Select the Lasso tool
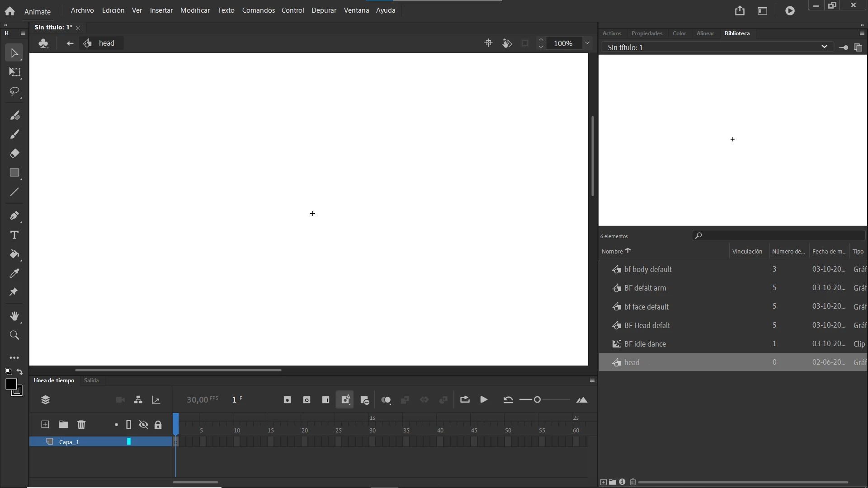This screenshot has width=868, height=488. pos(14,92)
